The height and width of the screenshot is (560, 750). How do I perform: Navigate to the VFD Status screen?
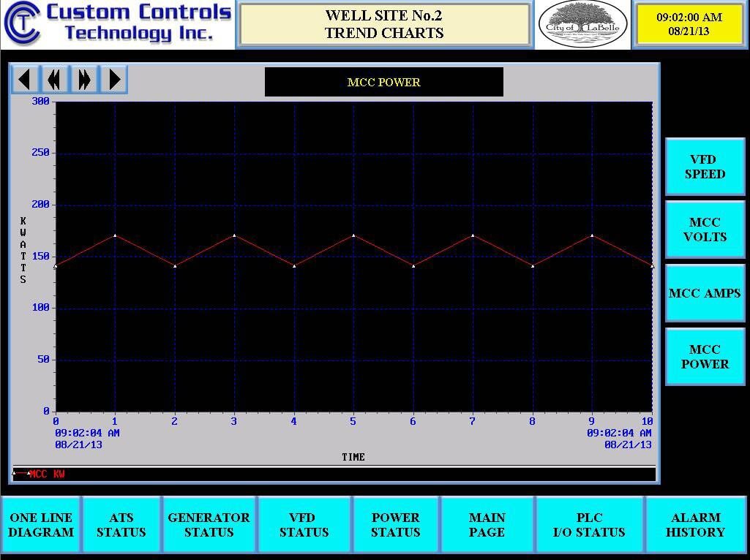pos(304,525)
